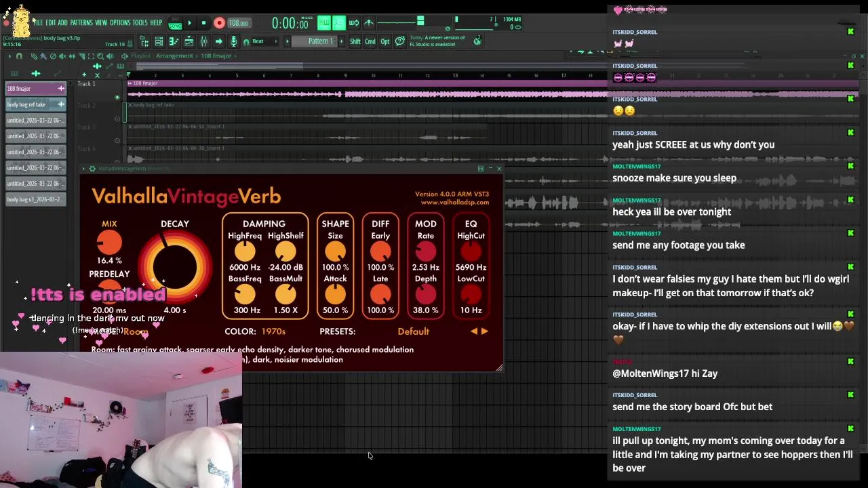Select the 108 fmajor clip in picker
The image size is (868, 488).
click(x=36, y=89)
